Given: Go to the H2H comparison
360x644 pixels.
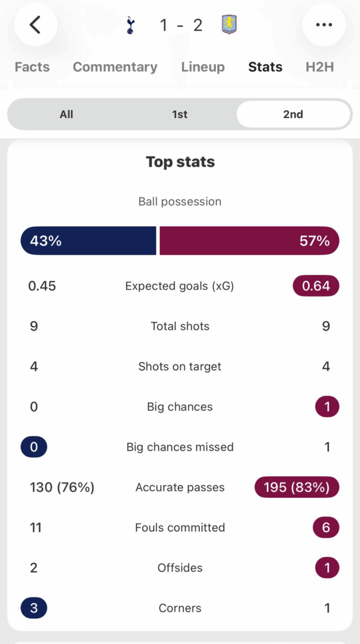Looking at the screenshot, I should coord(319,67).
